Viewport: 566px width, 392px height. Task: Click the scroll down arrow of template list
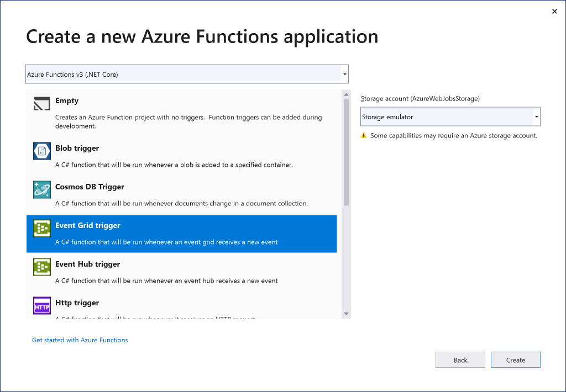point(346,314)
